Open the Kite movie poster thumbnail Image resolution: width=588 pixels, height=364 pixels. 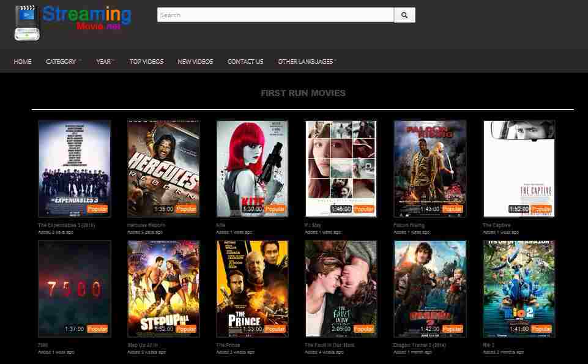point(252,169)
